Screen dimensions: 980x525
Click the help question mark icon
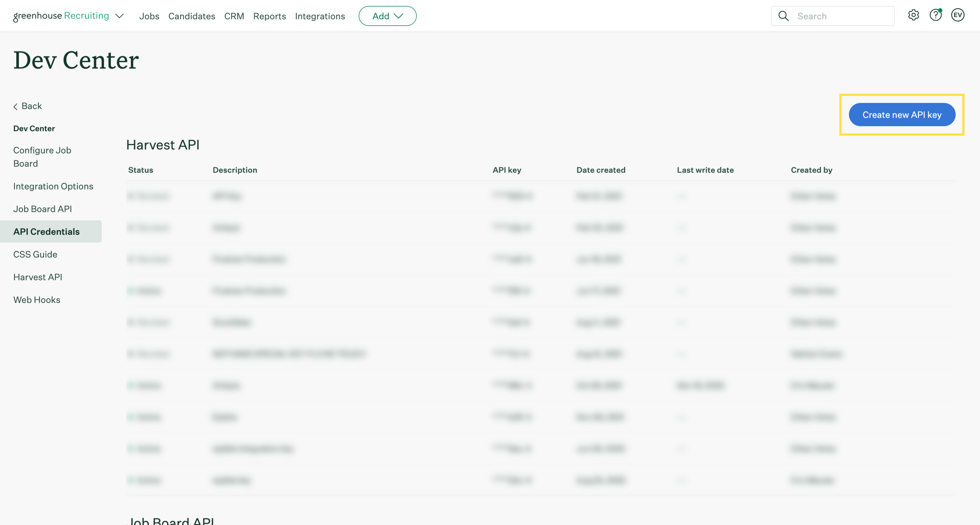(x=935, y=15)
